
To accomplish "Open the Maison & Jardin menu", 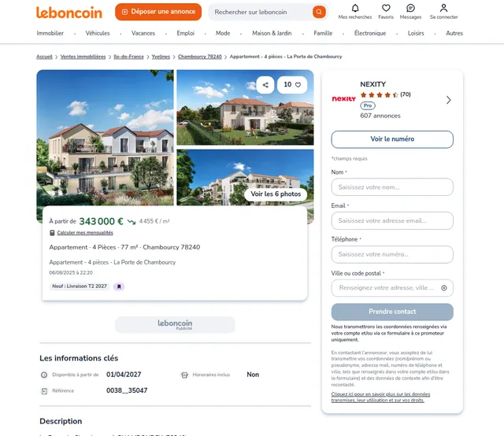I will 272,33.
